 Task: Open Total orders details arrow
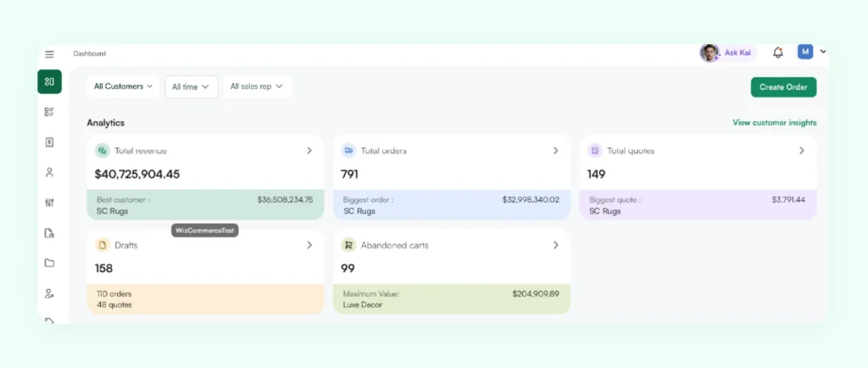pyautogui.click(x=556, y=151)
